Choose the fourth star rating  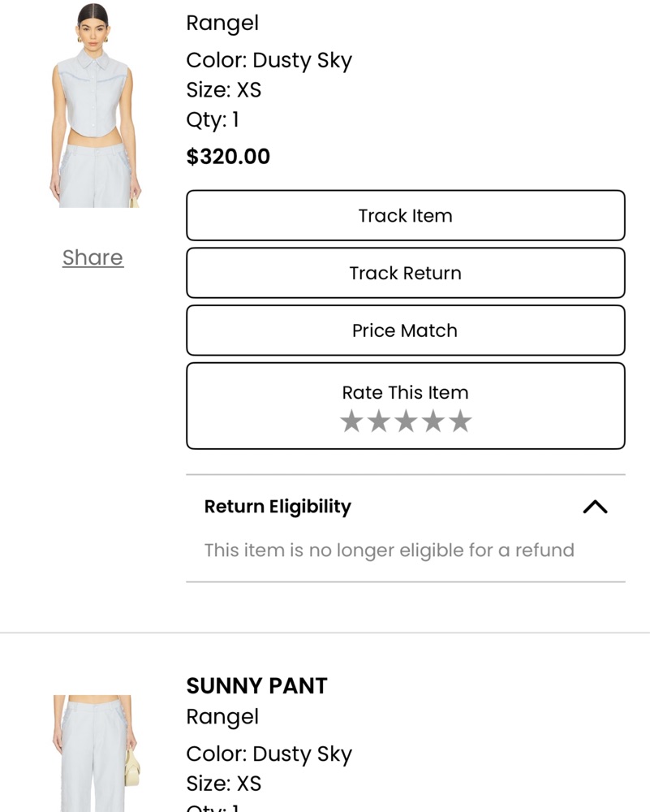(433, 421)
